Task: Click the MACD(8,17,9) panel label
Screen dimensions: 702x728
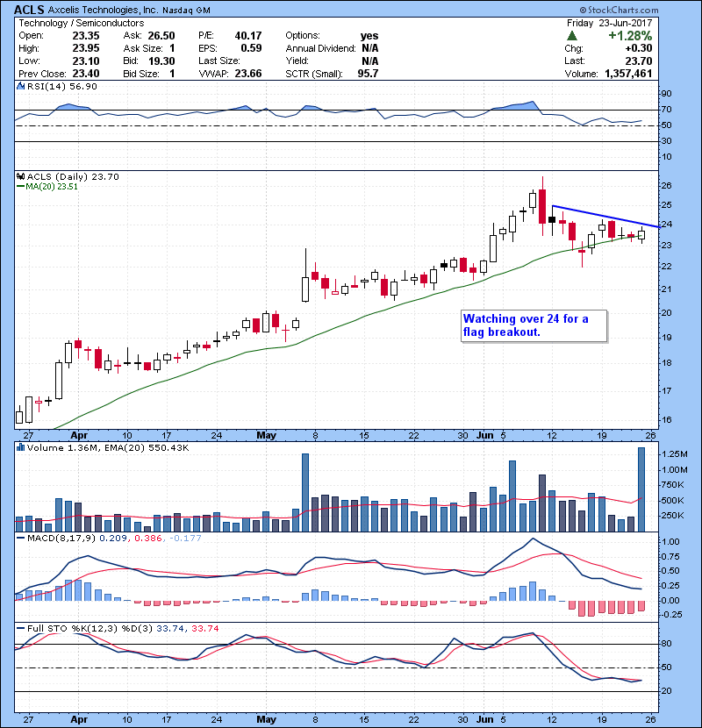Action: tap(61, 539)
